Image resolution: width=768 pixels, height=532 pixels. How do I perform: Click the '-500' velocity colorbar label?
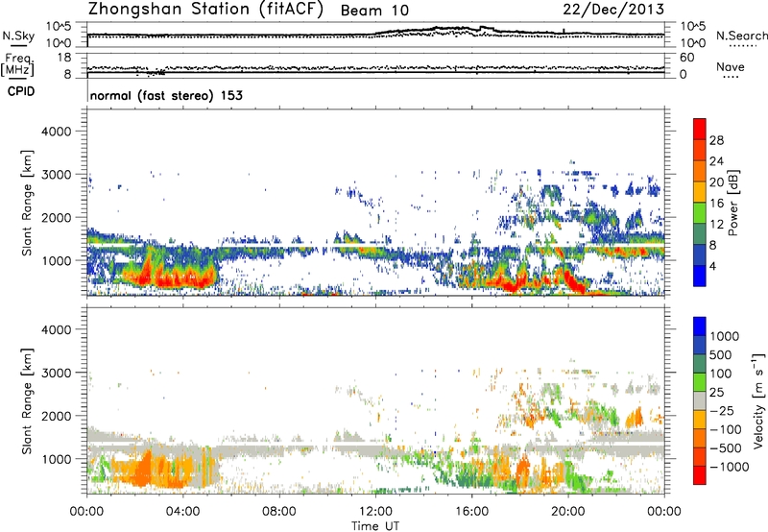726,448
